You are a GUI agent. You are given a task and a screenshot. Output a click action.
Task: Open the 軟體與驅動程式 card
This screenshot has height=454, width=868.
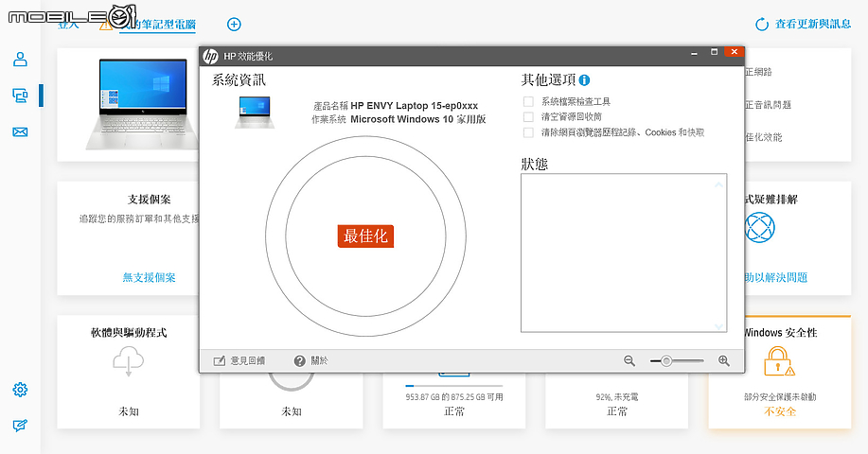coord(129,372)
